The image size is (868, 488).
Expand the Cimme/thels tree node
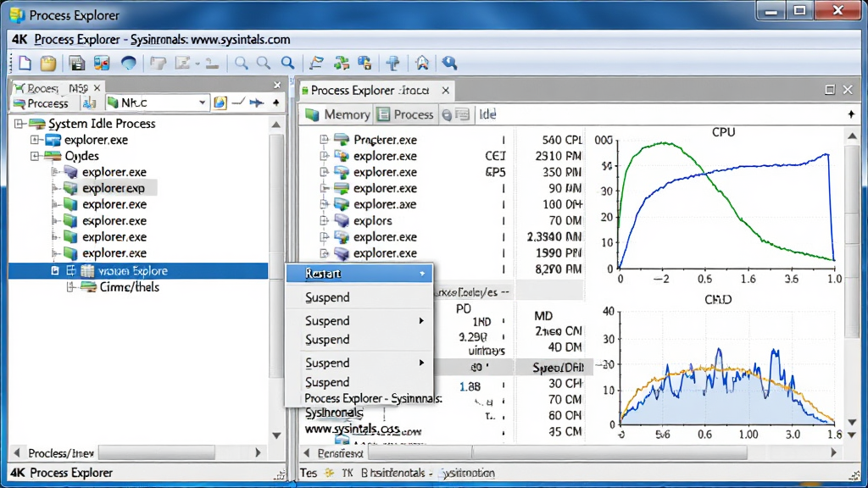click(71, 287)
